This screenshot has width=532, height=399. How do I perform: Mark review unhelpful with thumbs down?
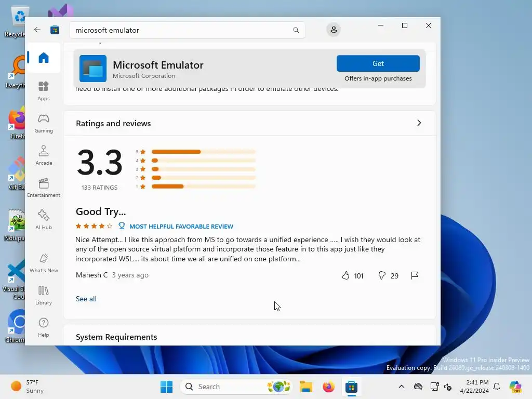(382, 275)
